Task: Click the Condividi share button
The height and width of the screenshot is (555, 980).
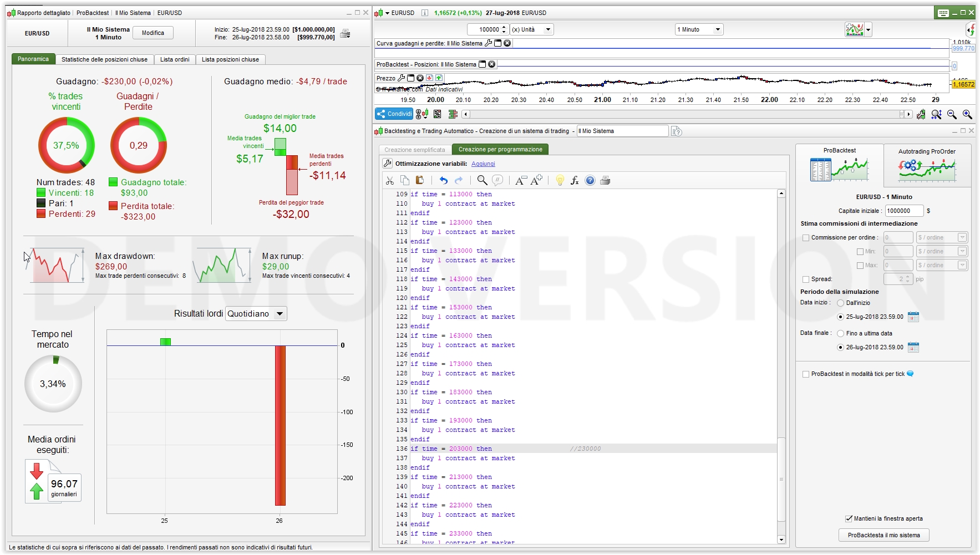Action: pyautogui.click(x=394, y=114)
